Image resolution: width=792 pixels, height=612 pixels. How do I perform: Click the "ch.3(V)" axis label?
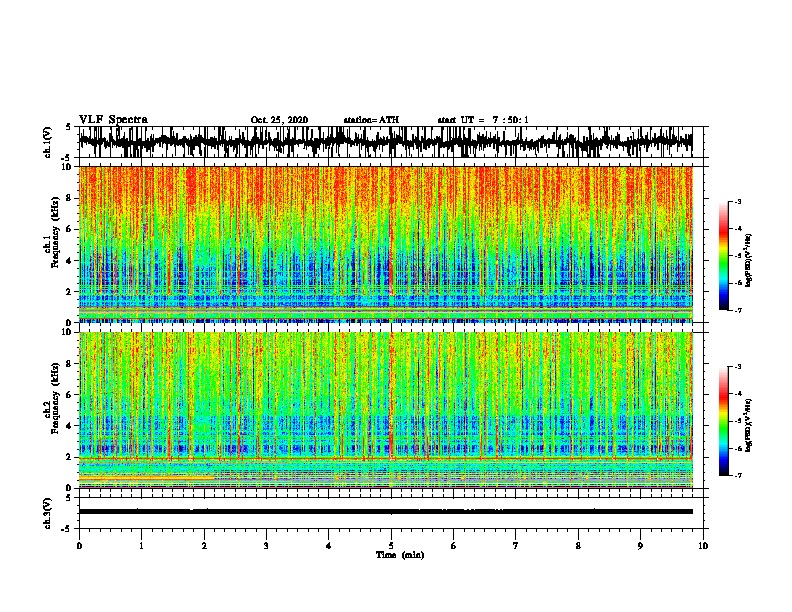click(x=48, y=513)
